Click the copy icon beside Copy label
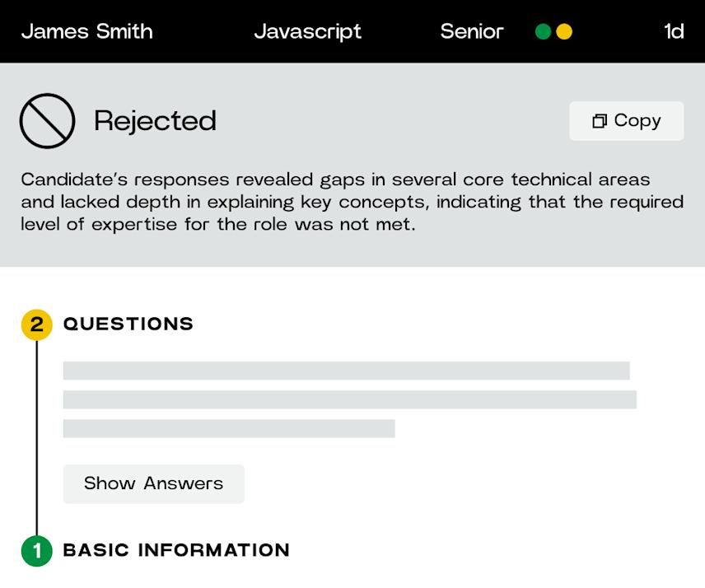Viewport: 705px width, 588px height. [600, 120]
